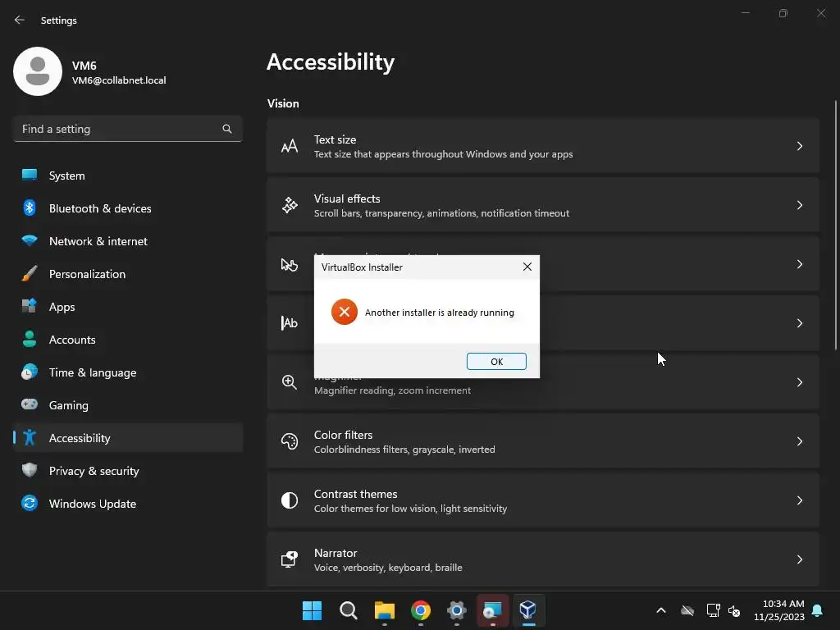Click the mouse pointer and touch icon
This screenshot has height=630, width=840.
pos(290,264)
